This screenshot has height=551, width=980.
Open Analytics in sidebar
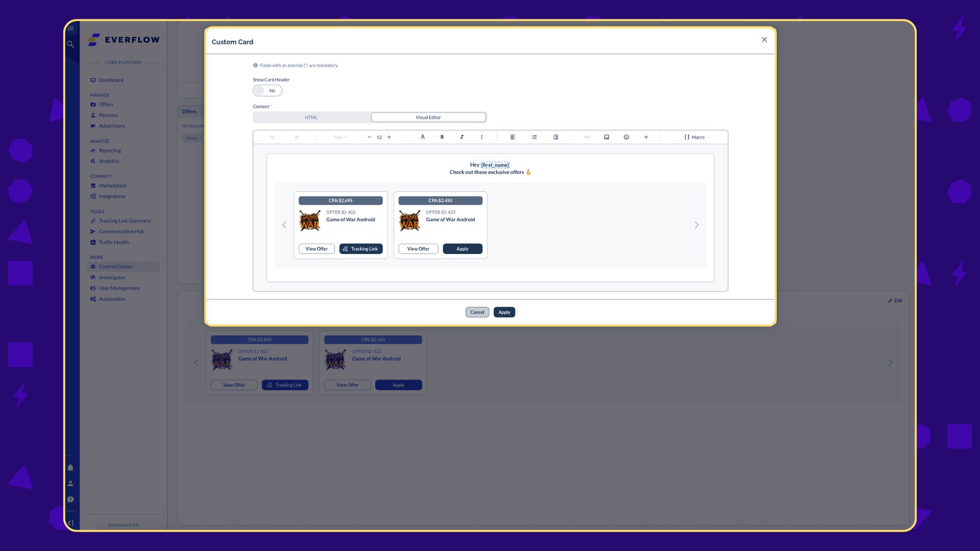coord(109,161)
